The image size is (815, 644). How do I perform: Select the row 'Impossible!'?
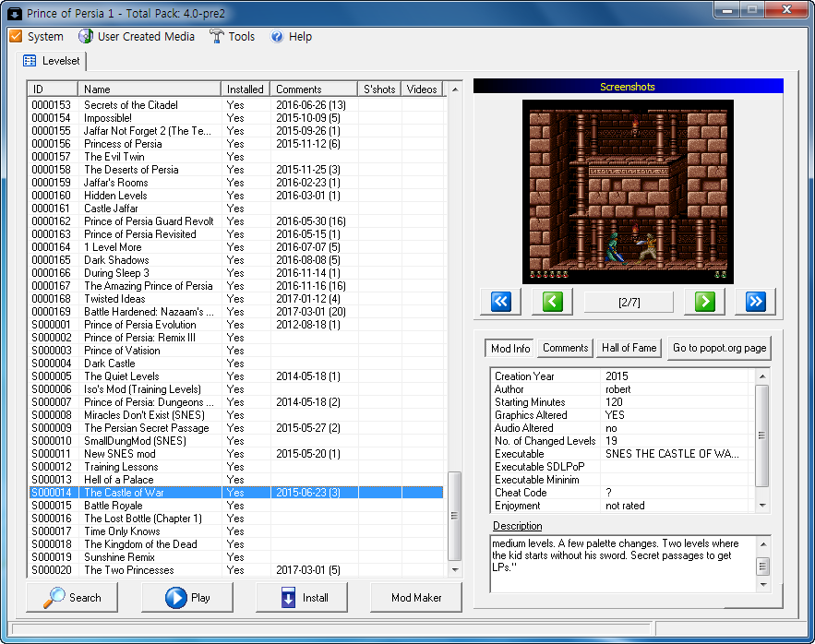(x=236, y=118)
